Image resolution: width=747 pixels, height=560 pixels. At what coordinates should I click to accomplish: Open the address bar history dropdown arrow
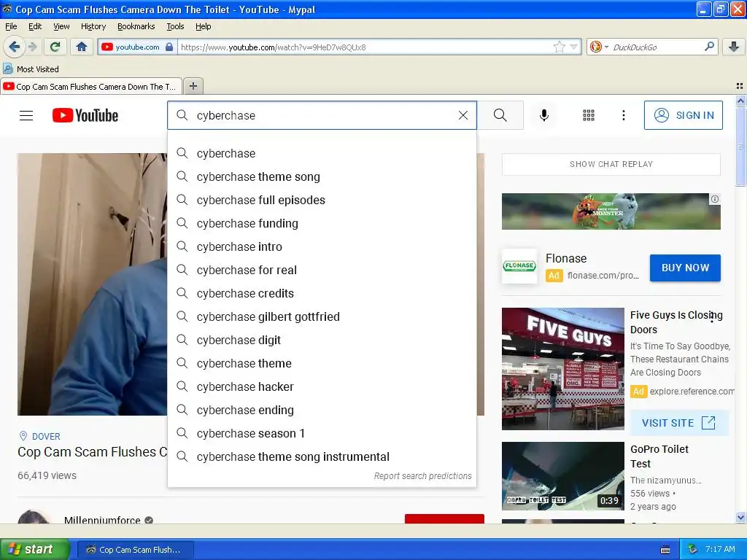pyautogui.click(x=573, y=47)
